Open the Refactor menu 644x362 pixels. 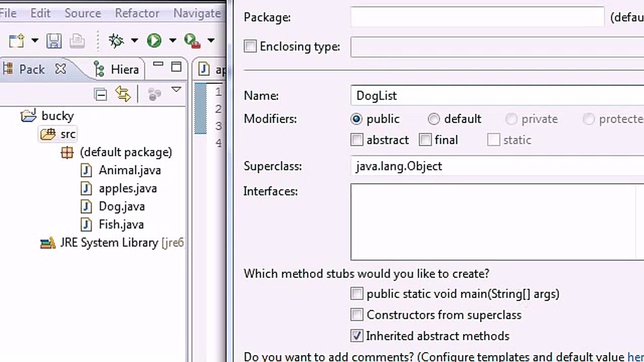(137, 13)
